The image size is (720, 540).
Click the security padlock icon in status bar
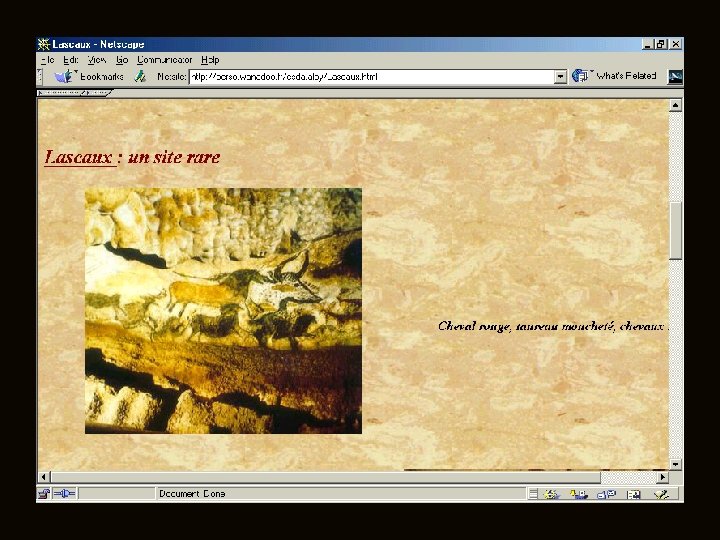point(44,494)
